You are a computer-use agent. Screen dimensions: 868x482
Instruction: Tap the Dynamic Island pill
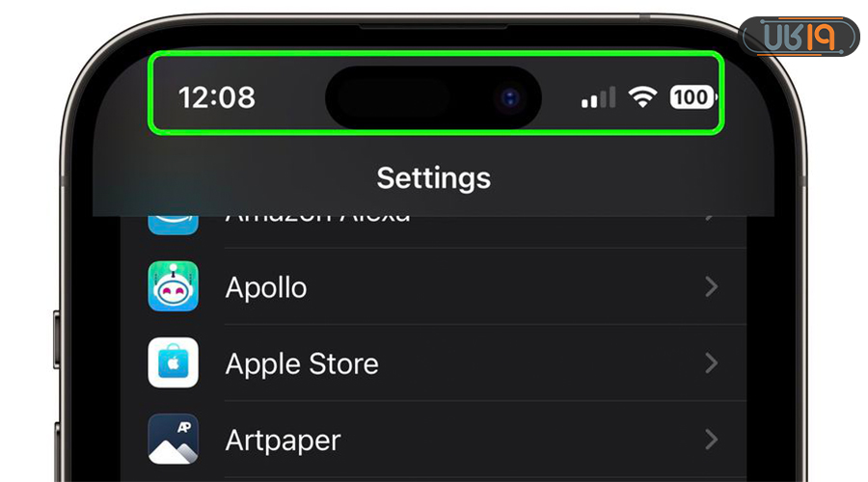click(433, 97)
